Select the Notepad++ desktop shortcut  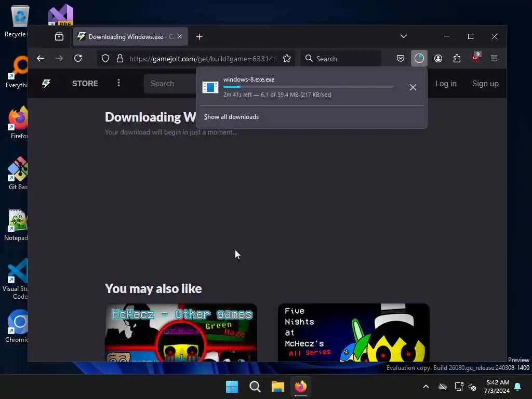pyautogui.click(x=16, y=224)
